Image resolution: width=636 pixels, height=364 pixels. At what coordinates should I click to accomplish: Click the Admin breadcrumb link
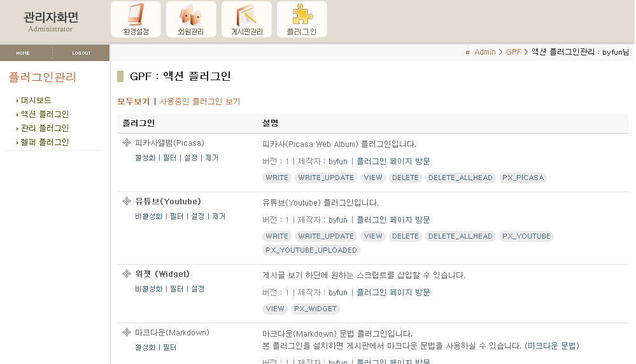click(x=485, y=52)
